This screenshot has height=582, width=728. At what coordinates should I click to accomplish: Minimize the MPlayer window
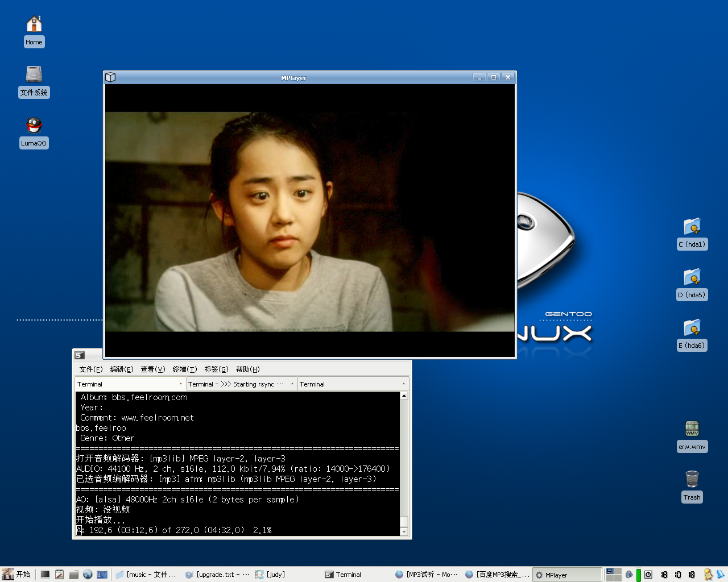click(x=479, y=77)
